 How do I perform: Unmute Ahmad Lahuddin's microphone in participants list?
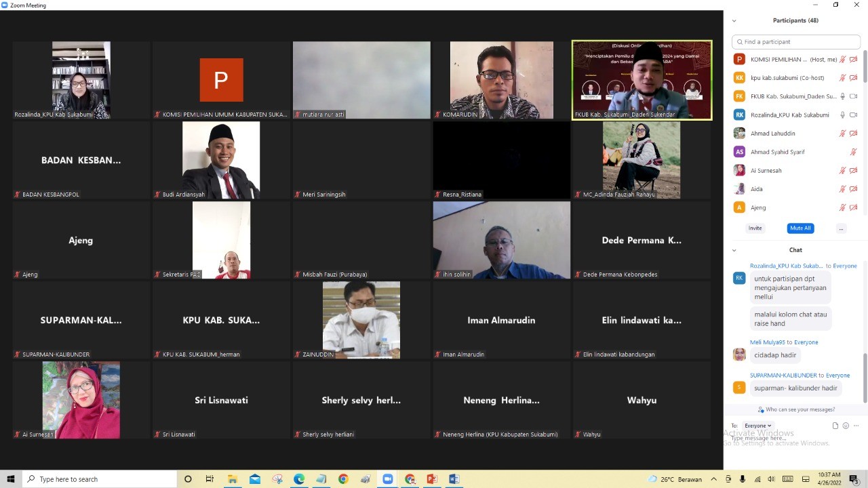point(843,134)
